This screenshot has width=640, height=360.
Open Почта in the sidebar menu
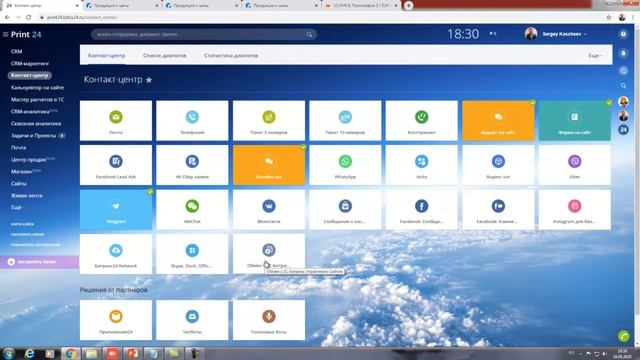(x=18, y=147)
